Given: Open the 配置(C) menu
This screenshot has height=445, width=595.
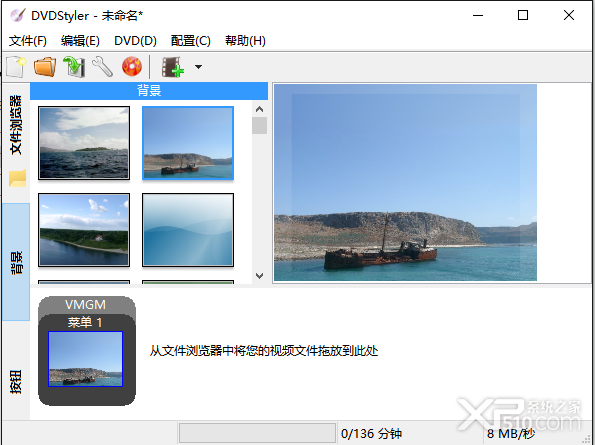Looking at the screenshot, I should point(190,41).
